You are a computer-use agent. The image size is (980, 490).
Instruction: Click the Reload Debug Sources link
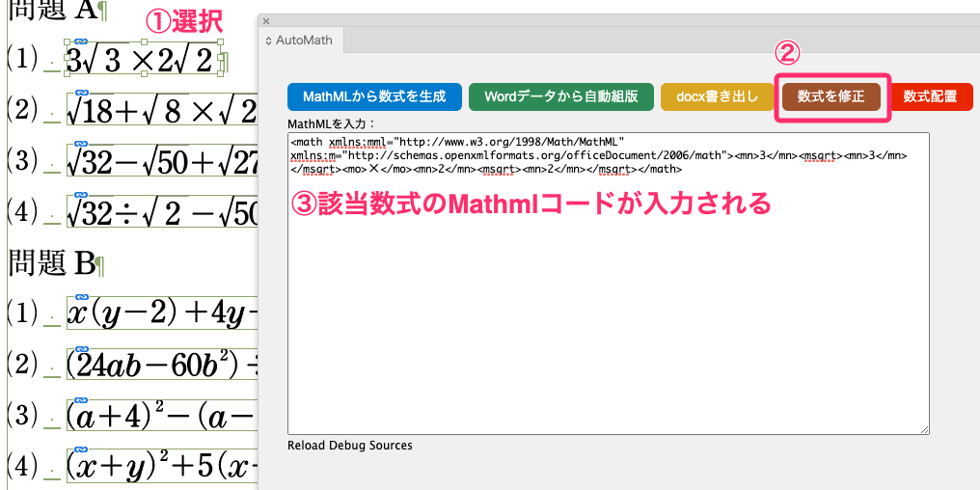(350, 446)
